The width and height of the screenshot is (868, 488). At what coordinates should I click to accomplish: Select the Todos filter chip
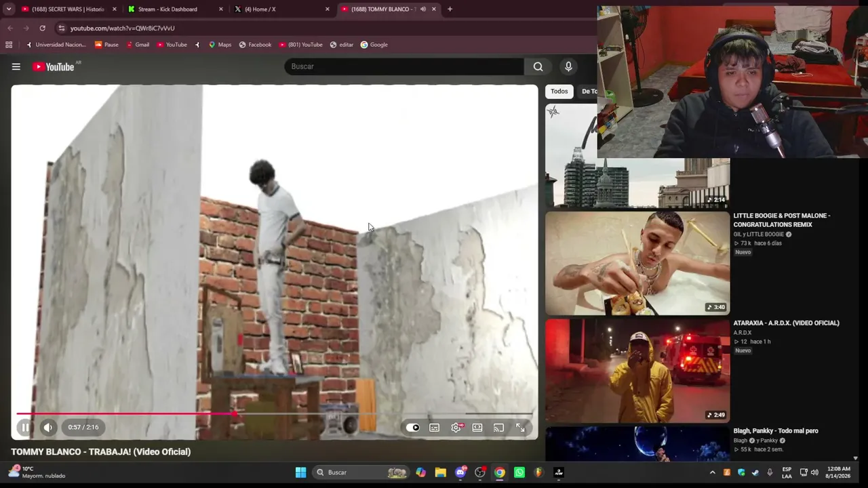pyautogui.click(x=559, y=91)
